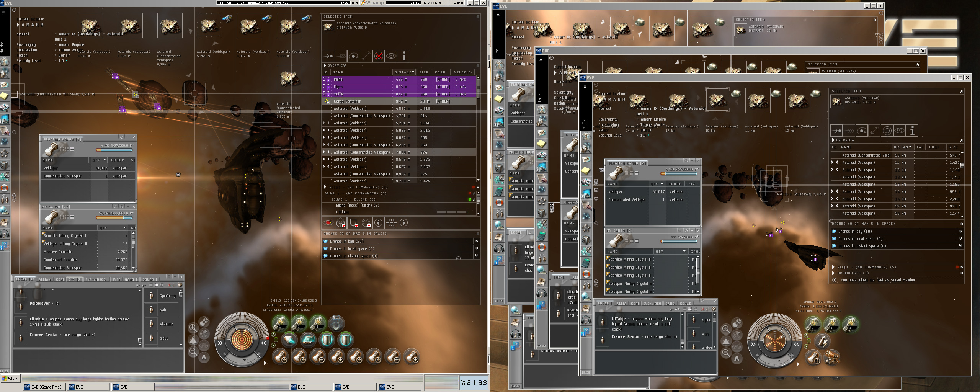Click the speed gauge on left window's HUD
Image resolution: width=980 pixels, height=392 pixels.
pyautogui.click(x=242, y=360)
